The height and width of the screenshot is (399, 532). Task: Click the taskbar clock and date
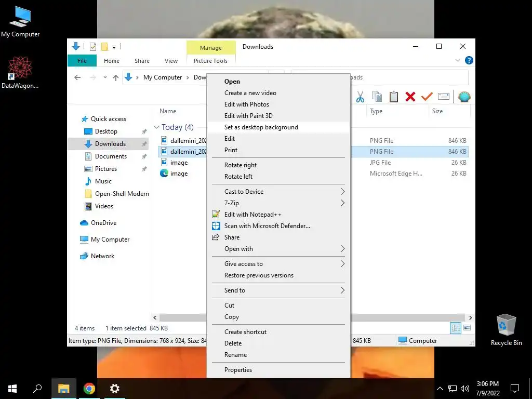pos(487,389)
